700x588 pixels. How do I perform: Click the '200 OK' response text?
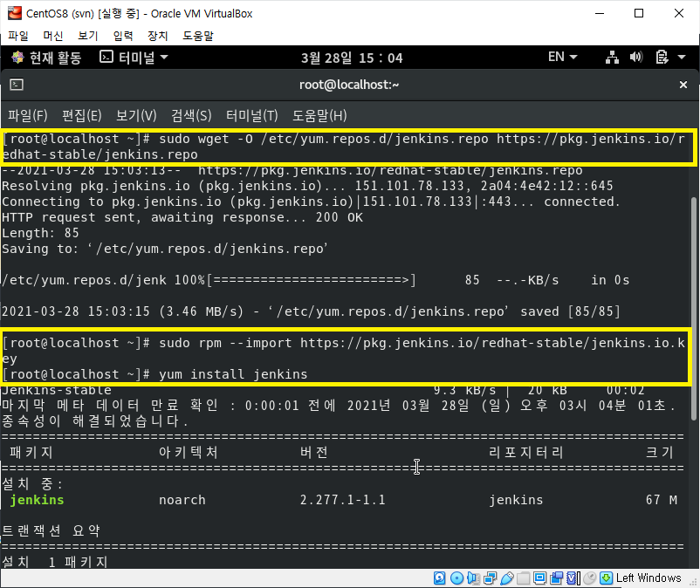coord(340,217)
